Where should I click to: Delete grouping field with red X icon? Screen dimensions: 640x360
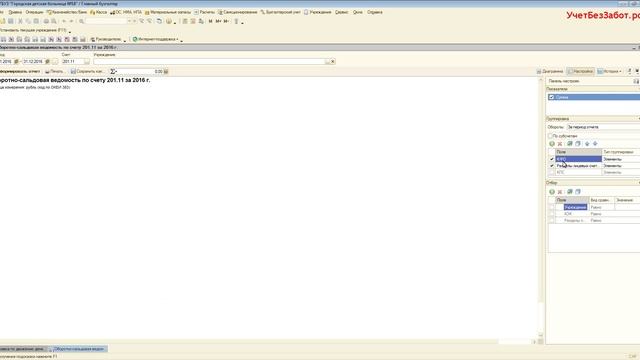coord(560,144)
